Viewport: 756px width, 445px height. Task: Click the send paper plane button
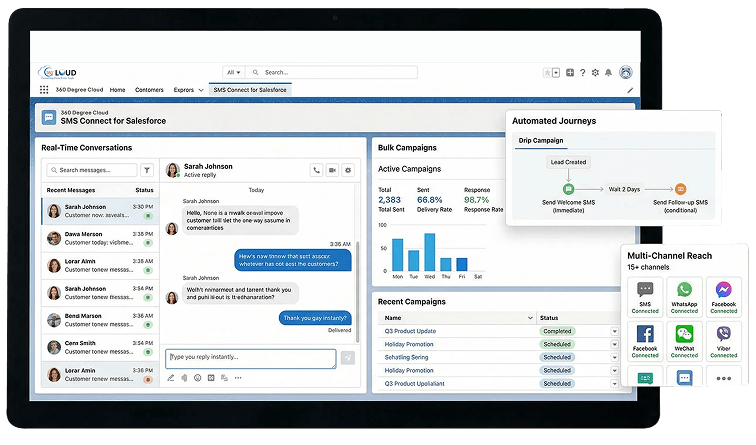click(348, 358)
